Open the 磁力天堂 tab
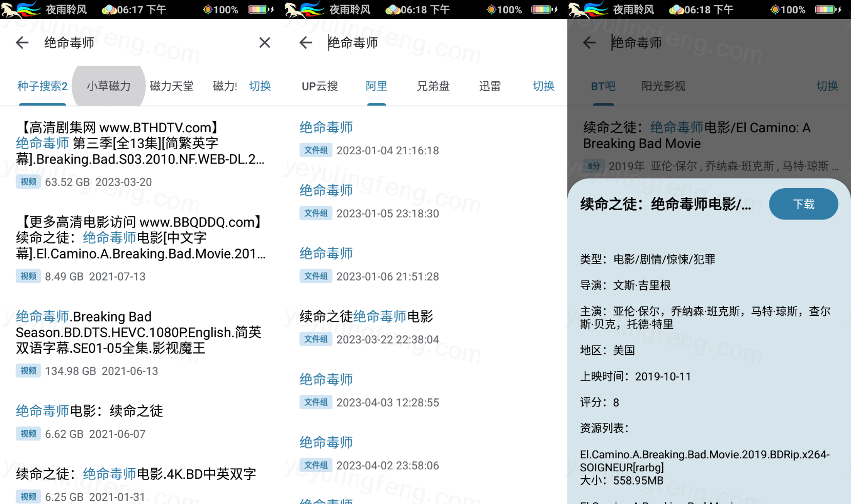The height and width of the screenshot is (504, 851). (x=172, y=86)
